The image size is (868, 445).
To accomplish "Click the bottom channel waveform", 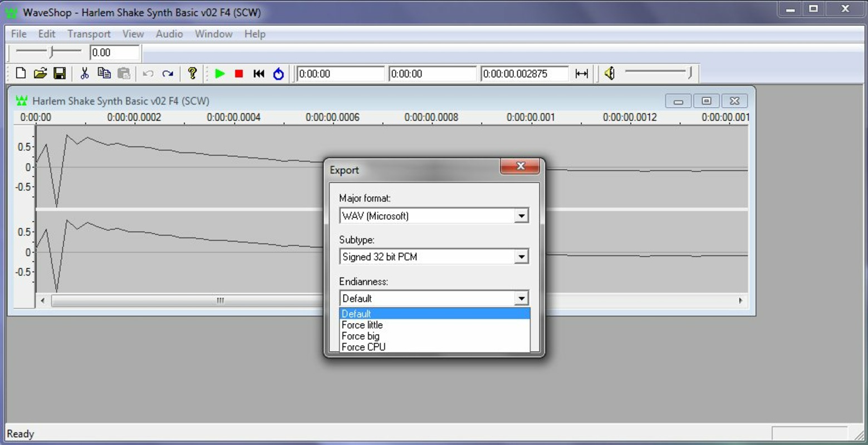I will 392,251.
